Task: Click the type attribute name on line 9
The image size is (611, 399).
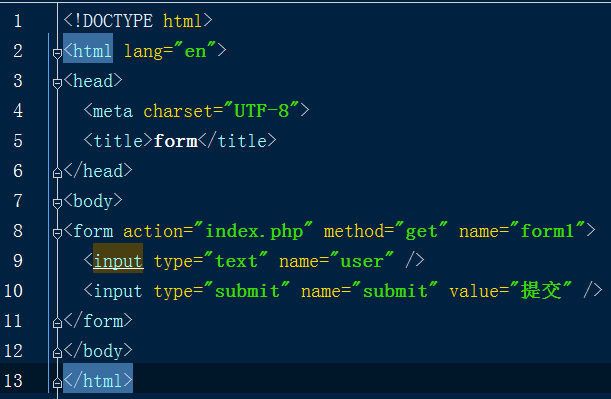Action: point(173,261)
